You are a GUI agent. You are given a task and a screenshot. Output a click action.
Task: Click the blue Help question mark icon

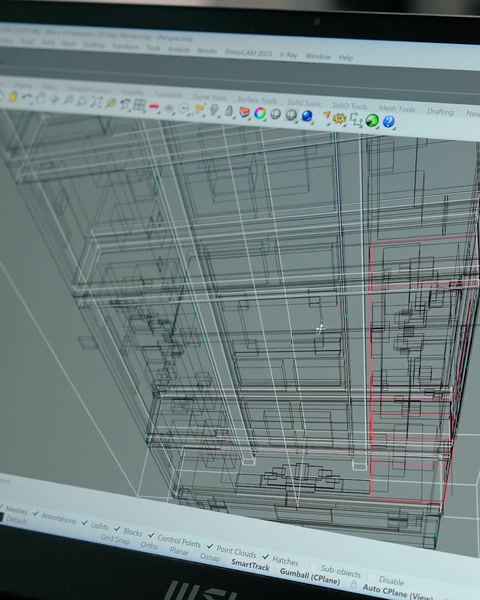coord(389,122)
